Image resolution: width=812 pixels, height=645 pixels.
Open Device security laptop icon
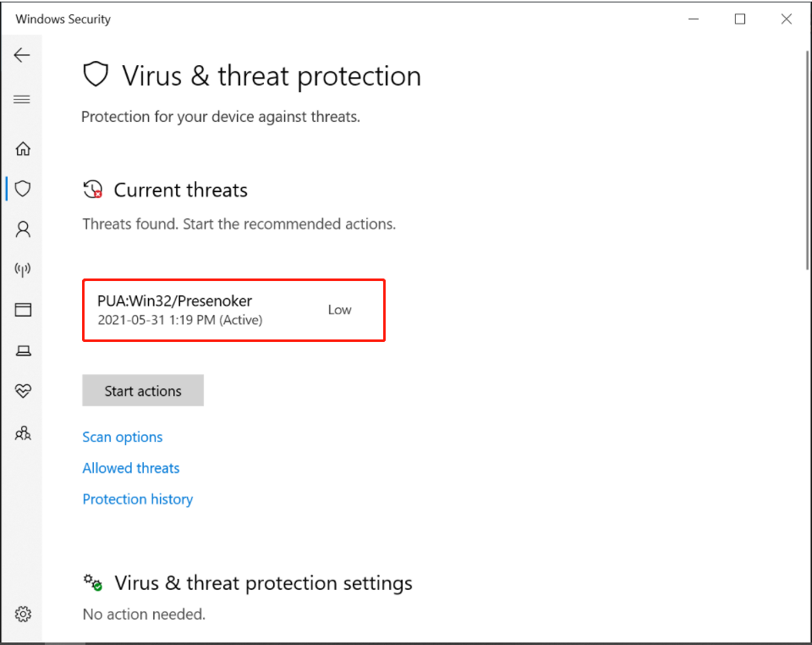click(x=23, y=350)
